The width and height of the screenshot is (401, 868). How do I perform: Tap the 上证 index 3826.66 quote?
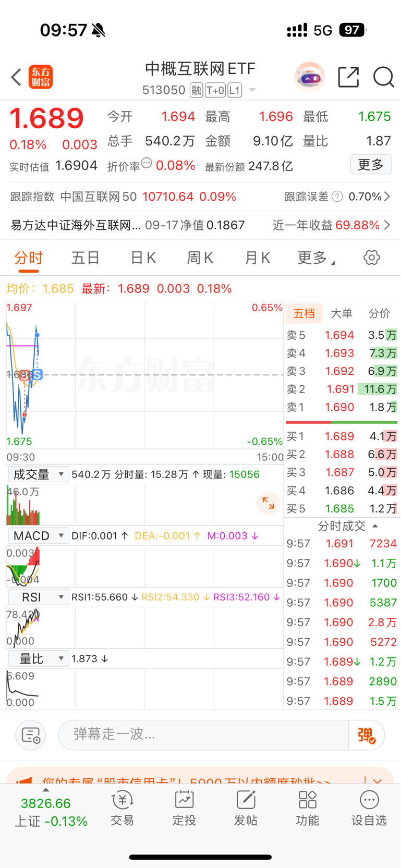pyautogui.click(x=51, y=812)
